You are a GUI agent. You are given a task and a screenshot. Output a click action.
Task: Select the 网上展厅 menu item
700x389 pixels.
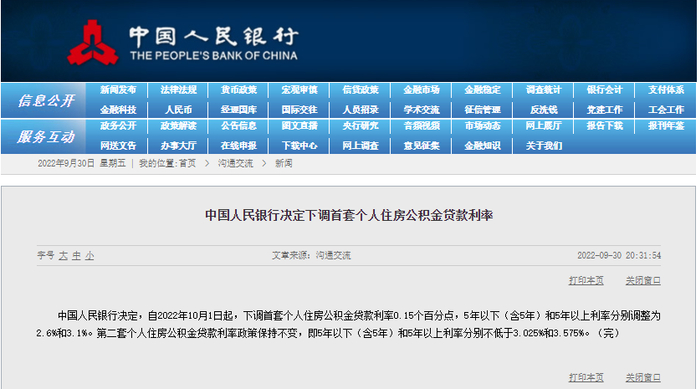(544, 126)
